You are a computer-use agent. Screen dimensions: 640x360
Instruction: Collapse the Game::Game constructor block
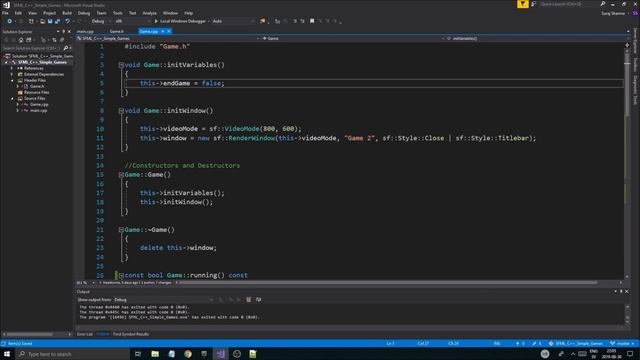coord(121,175)
